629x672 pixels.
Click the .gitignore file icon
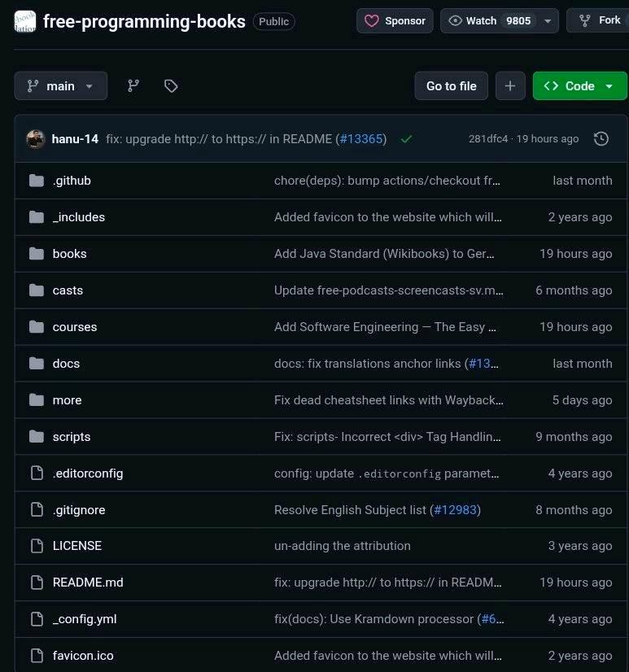click(37, 509)
